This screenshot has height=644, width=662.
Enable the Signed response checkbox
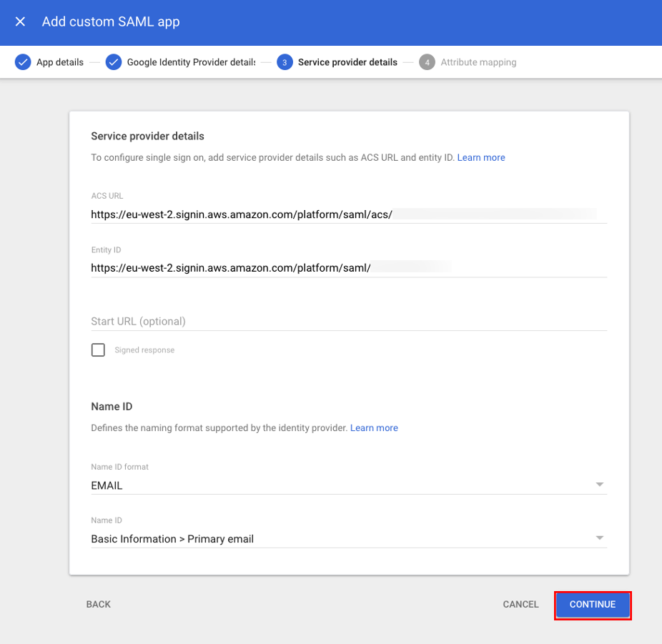tap(98, 350)
